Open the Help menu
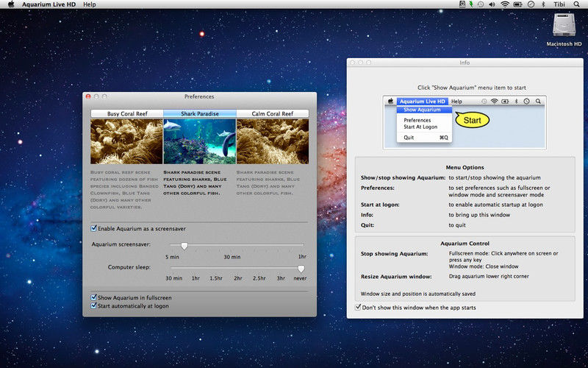Viewport: 588px width, 368px height. coord(89,4)
